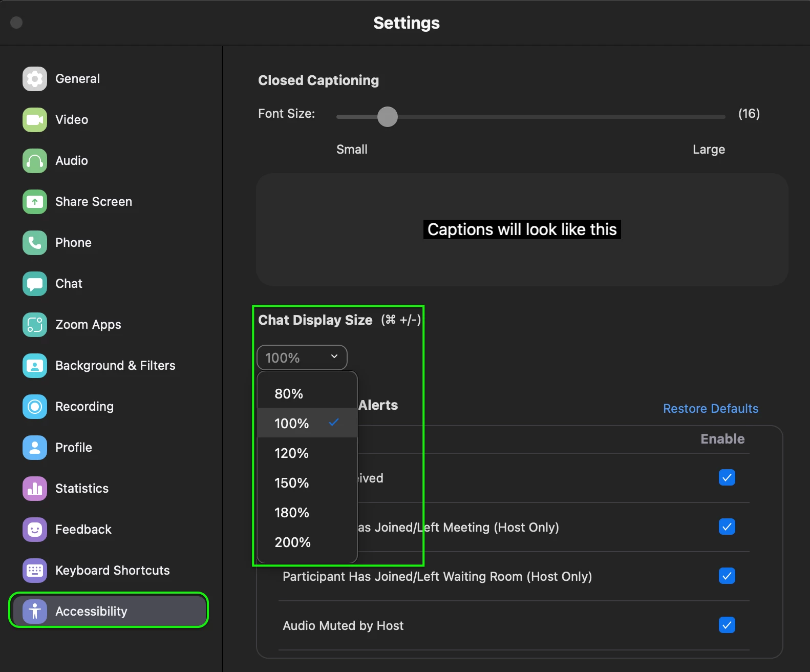The image size is (810, 672).
Task: Click Background & Filters icon
Action: (35, 366)
